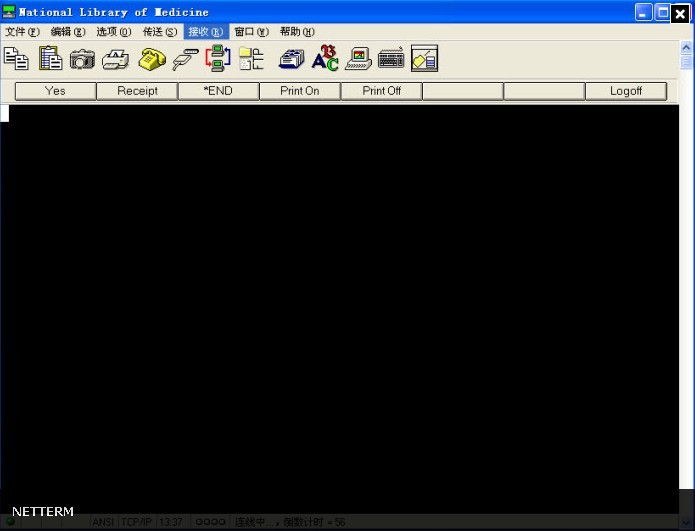
Task: Click the *END button
Action: click(219, 91)
